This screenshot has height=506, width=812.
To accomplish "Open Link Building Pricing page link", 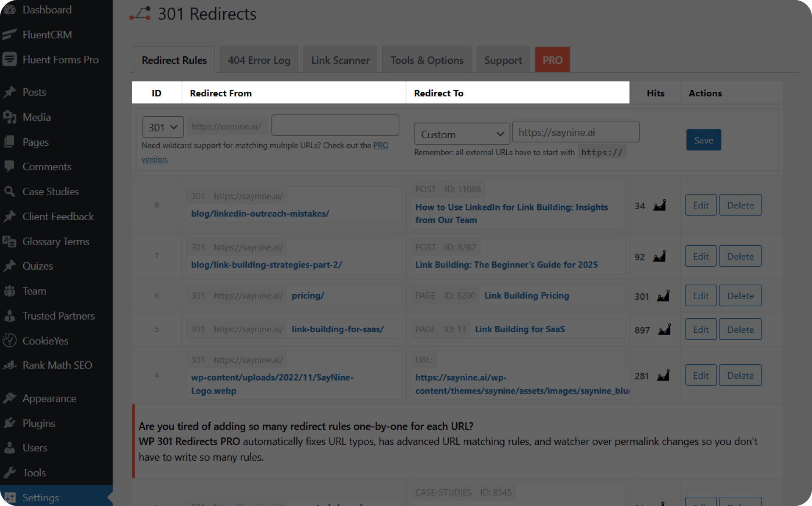I will coord(527,295).
